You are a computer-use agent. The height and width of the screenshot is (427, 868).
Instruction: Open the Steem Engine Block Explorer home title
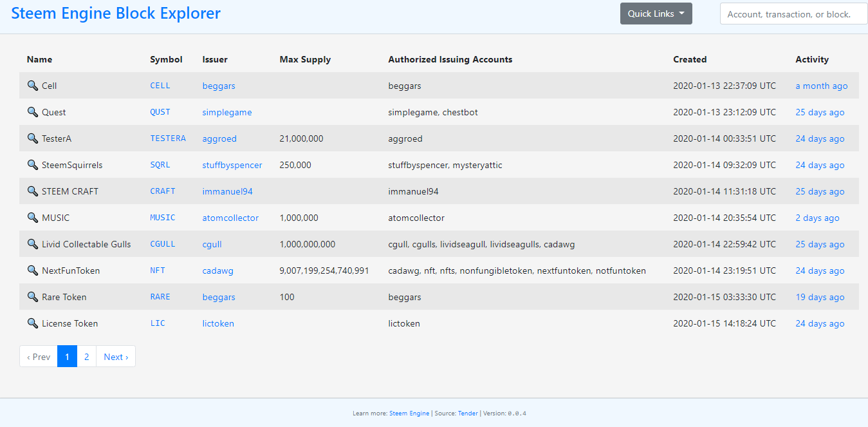pos(116,13)
